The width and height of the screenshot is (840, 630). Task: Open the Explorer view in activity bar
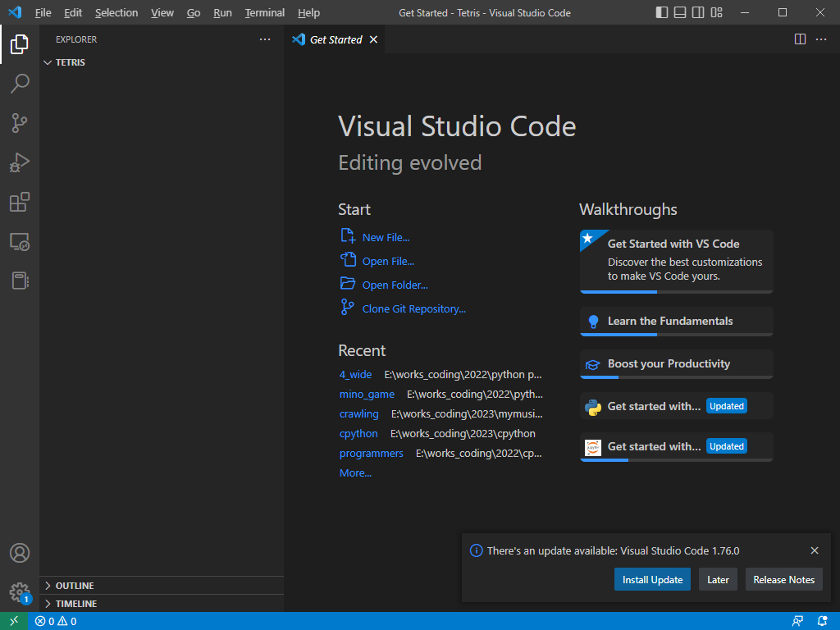coord(20,44)
